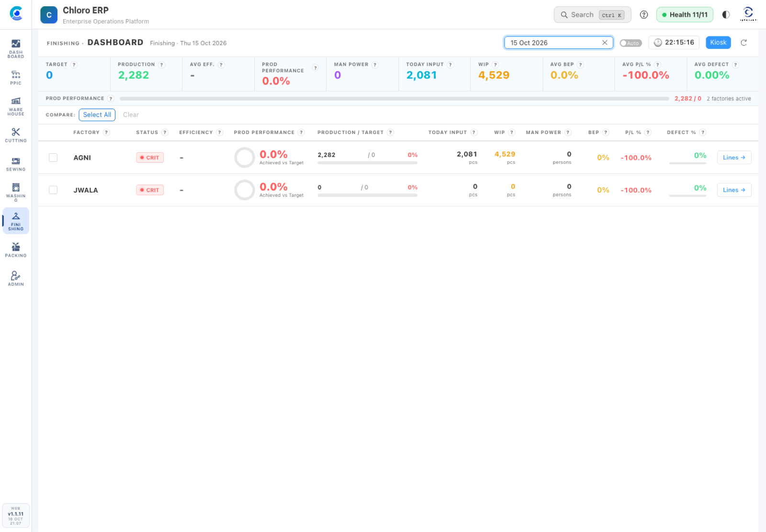Click the JWALA CRIT status badge
This screenshot has height=532, width=766.
click(x=150, y=190)
